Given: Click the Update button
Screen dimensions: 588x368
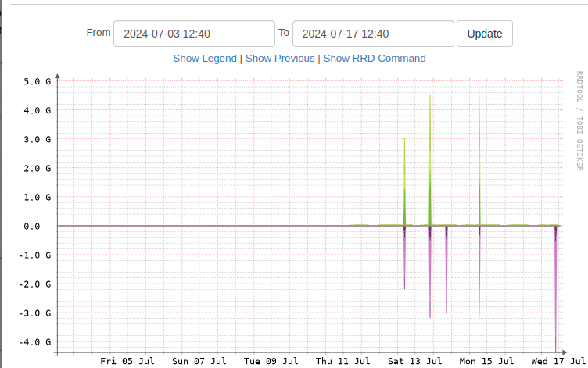Looking at the screenshot, I should point(485,34).
